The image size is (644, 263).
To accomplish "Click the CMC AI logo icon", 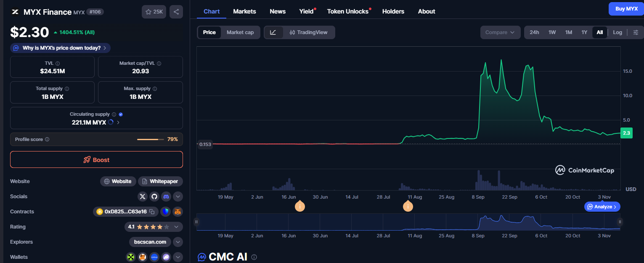I will tap(202, 257).
